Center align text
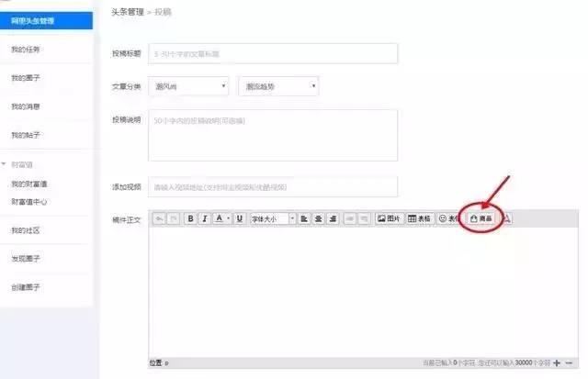This screenshot has width=588, height=379. coord(319,218)
